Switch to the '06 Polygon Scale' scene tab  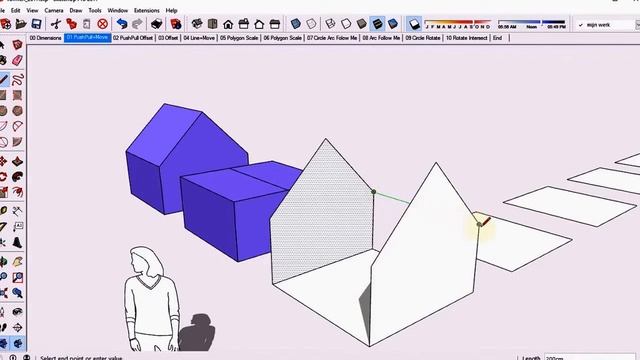point(282,38)
